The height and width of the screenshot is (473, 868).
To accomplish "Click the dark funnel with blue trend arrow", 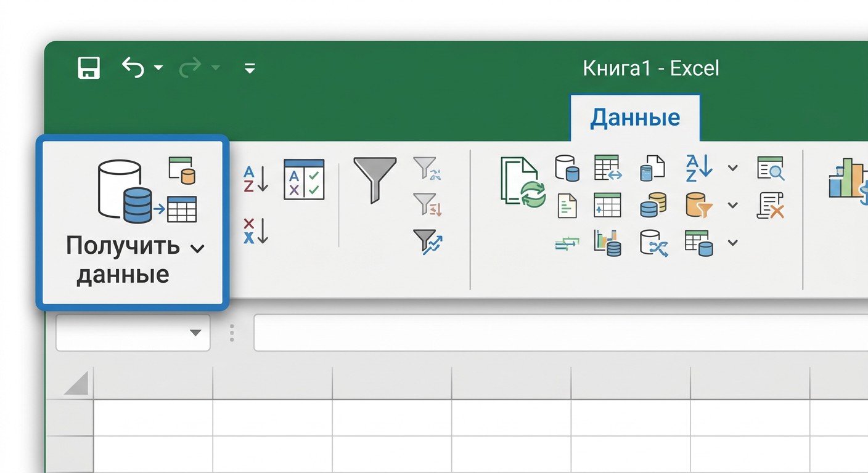I will (427, 241).
